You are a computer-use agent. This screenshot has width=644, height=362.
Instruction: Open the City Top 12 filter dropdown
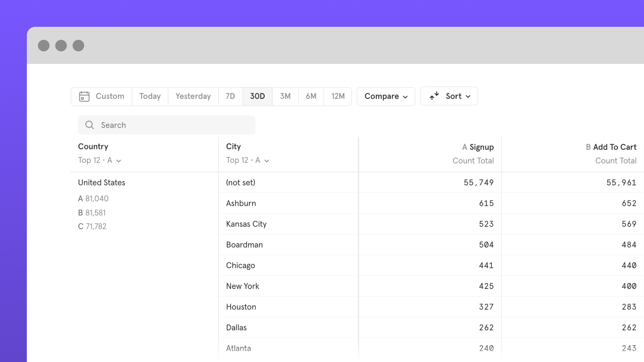248,160
